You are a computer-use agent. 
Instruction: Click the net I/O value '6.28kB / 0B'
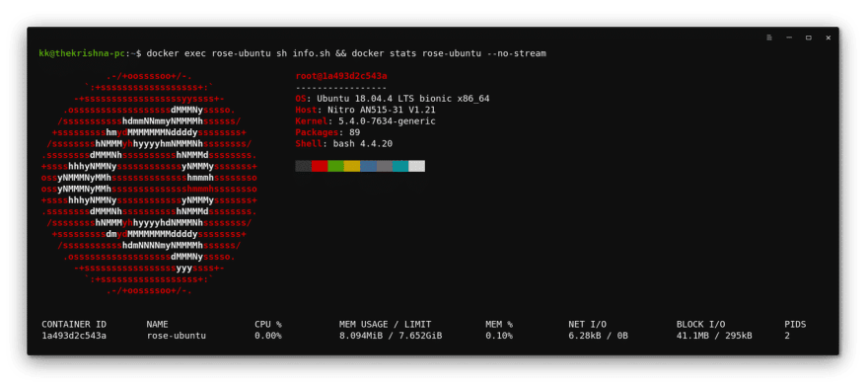[598, 336]
